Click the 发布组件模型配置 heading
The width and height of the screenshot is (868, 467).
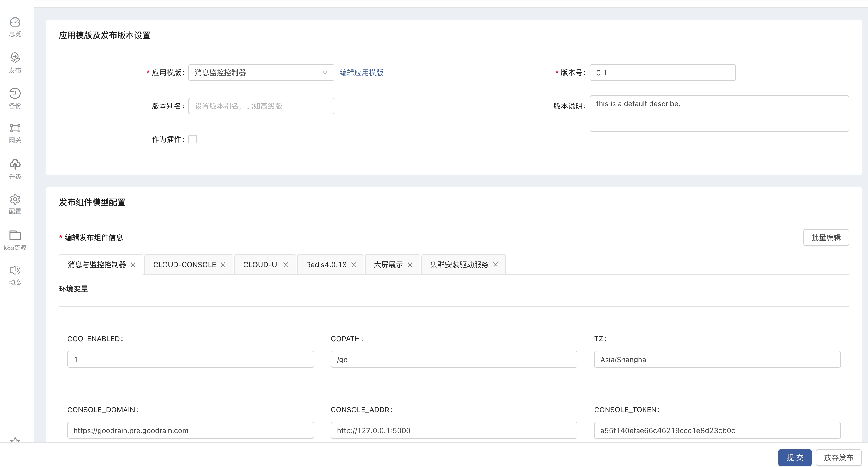click(x=92, y=202)
